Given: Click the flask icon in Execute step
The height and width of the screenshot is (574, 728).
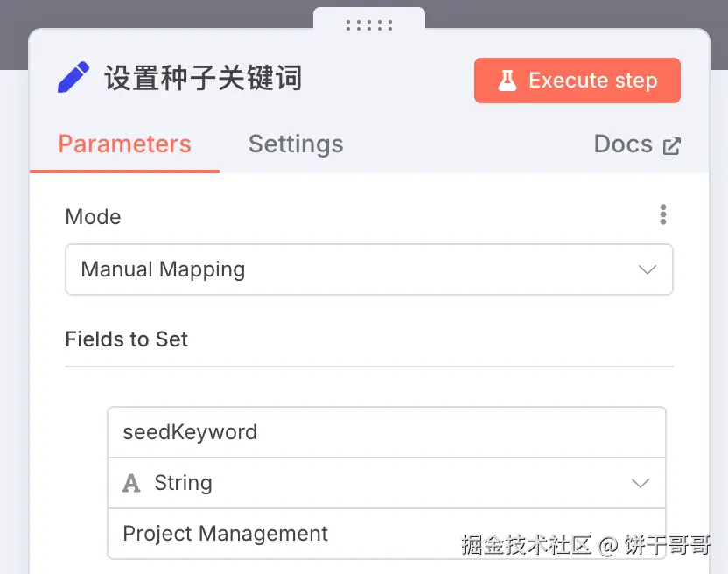Looking at the screenshot, I should coord(507,80).
